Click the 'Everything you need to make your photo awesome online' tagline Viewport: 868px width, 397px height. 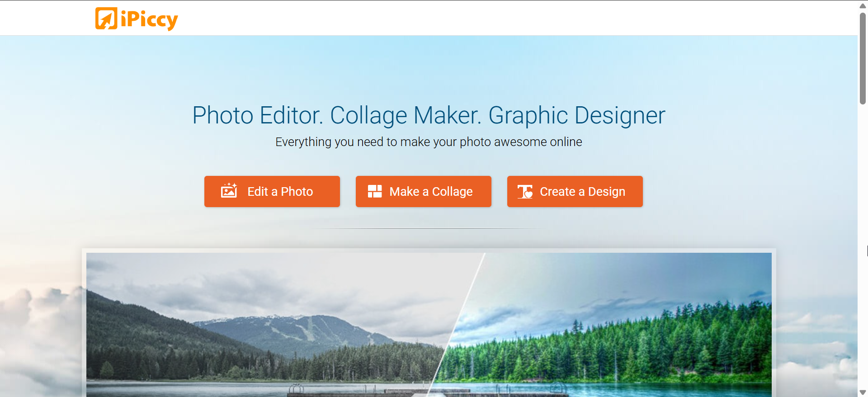pyautogui.click(x=429, y=142)
